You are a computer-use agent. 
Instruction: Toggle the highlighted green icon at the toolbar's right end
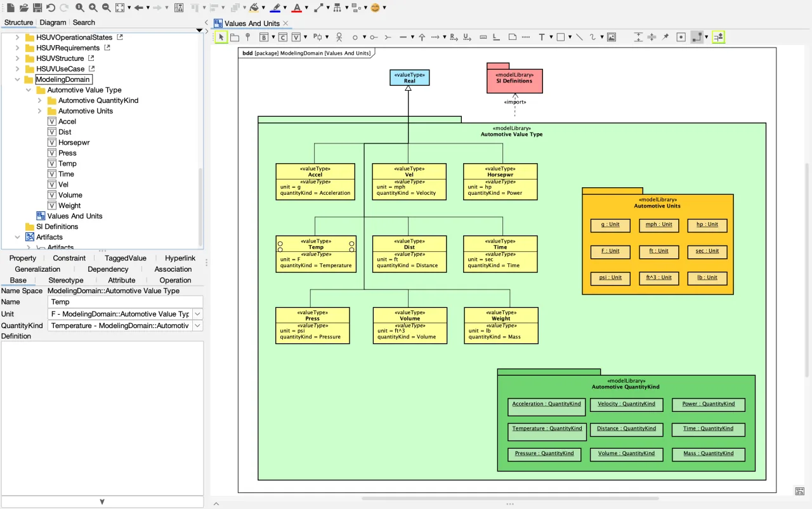point(718,37)
